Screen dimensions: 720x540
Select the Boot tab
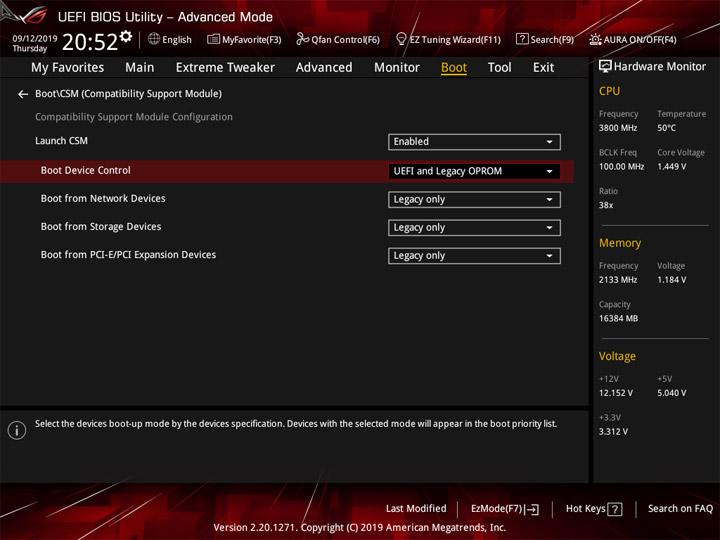click(454, 68)
